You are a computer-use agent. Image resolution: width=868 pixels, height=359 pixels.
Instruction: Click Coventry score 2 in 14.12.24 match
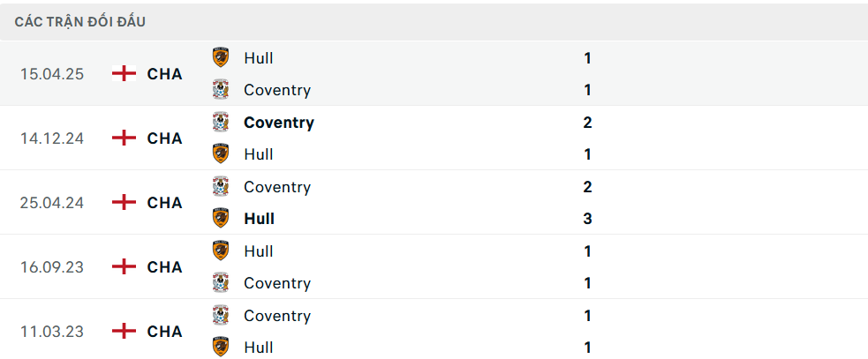pyautogui.click(x=587, y=123)
